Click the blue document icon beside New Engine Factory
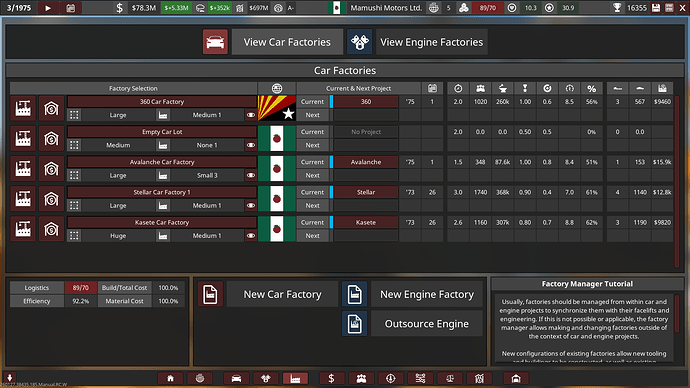 355,294
